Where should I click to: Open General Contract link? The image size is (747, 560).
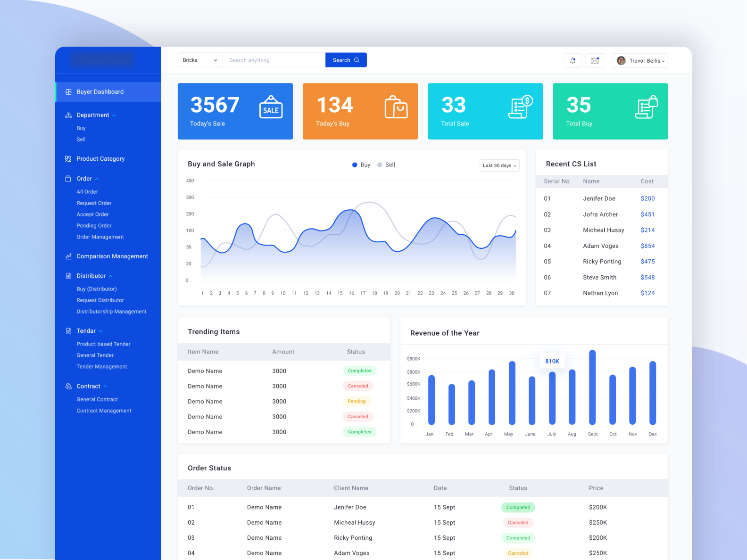click(x=97, y=399)
